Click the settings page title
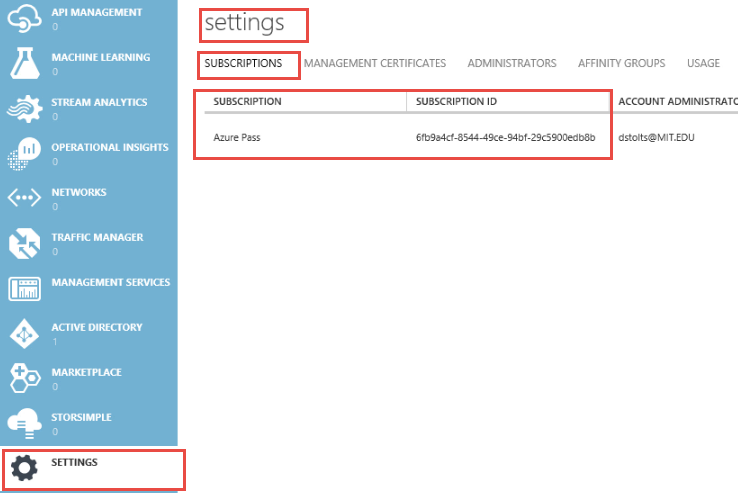This screenshot has width=738, height=493. (x=244, y=23)
